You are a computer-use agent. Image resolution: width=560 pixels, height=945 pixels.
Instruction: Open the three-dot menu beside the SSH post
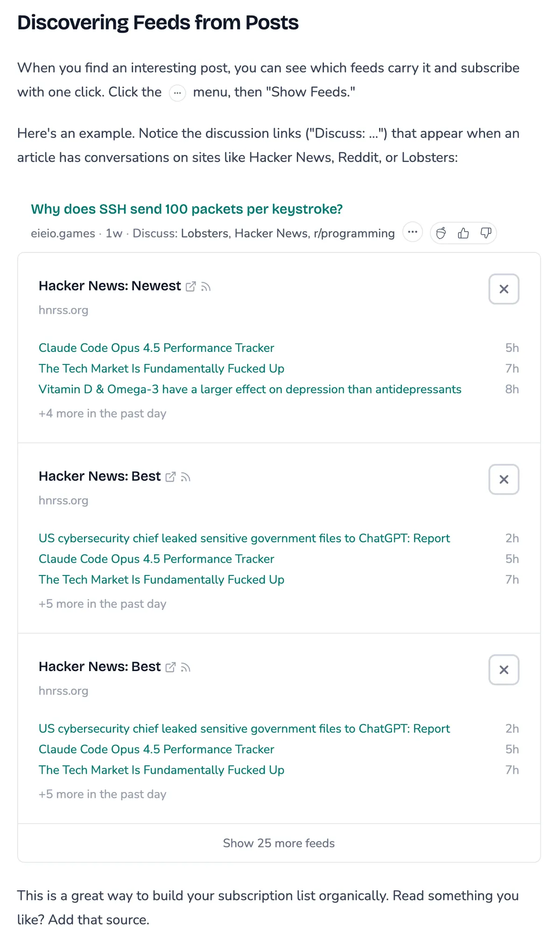(413, 232)
